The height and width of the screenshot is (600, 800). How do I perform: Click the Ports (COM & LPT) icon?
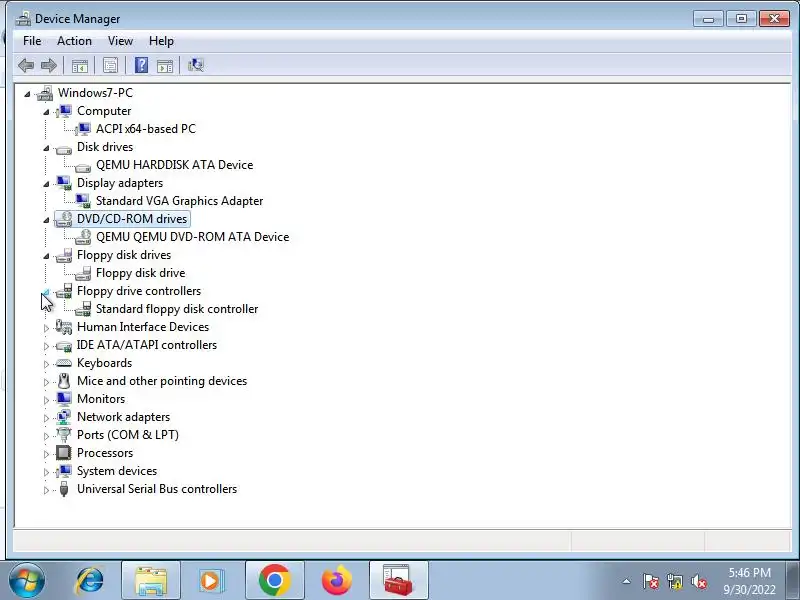64,435
